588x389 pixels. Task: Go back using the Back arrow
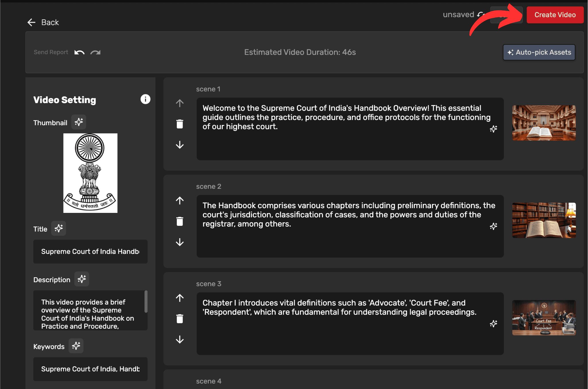click(43, 22)
